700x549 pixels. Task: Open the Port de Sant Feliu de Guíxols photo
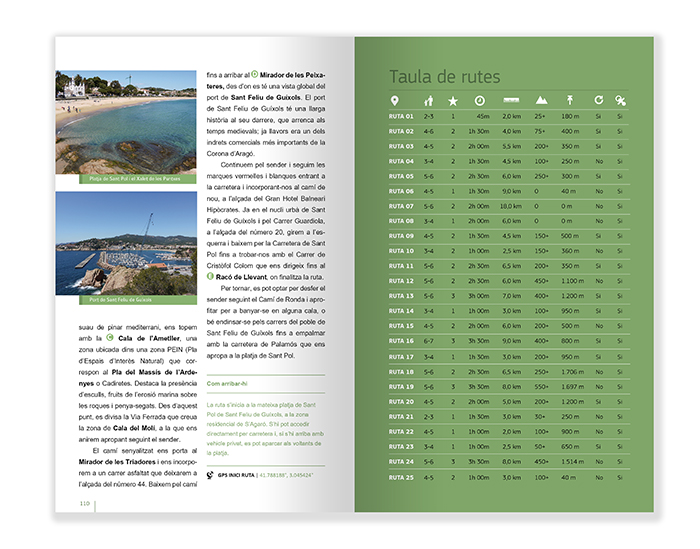[x=126, y=243]
